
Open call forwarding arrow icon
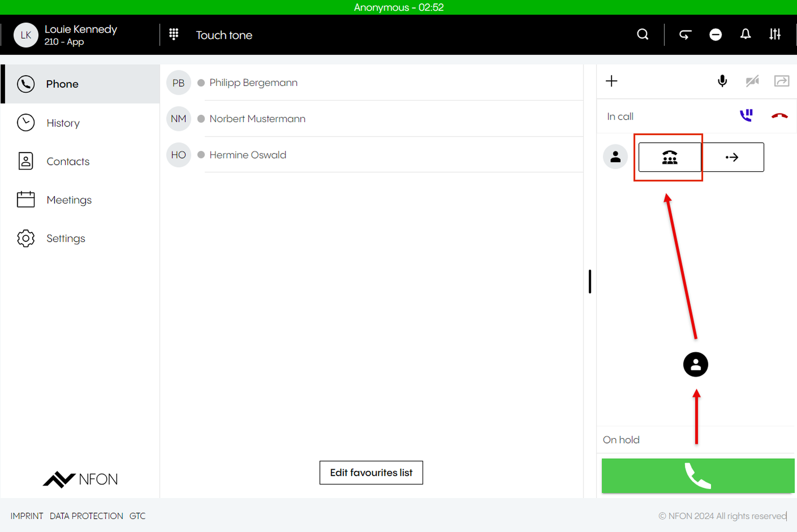click(685, 35)
